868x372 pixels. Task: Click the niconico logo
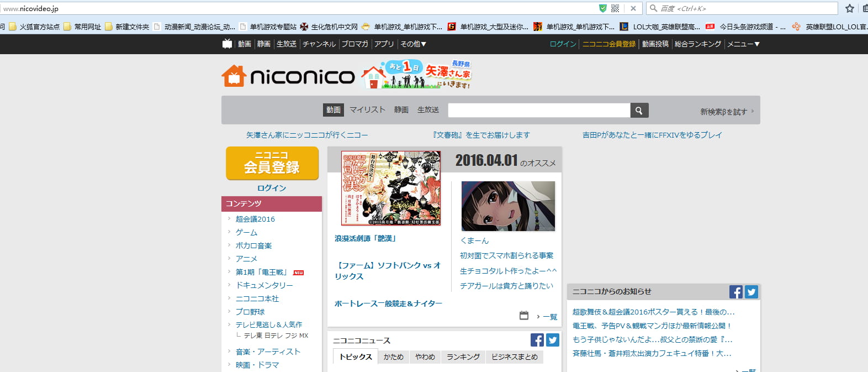pyautogui.click(x=288, y=76)
